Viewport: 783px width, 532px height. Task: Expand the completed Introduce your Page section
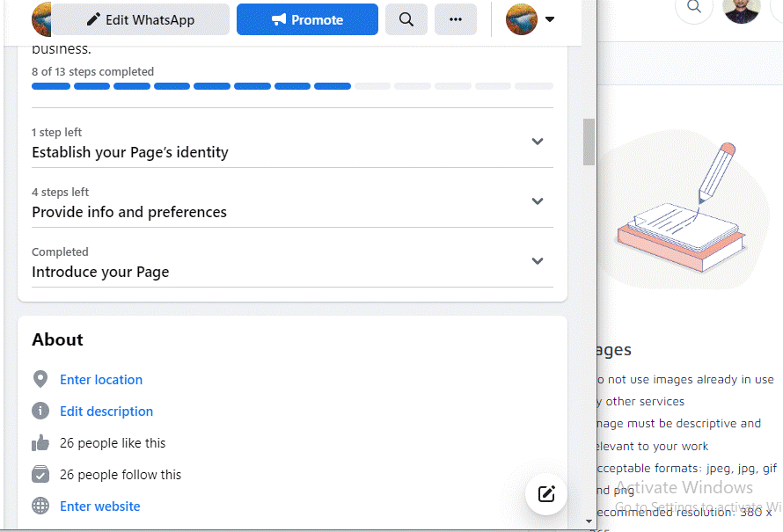click(x=537, y=260)
